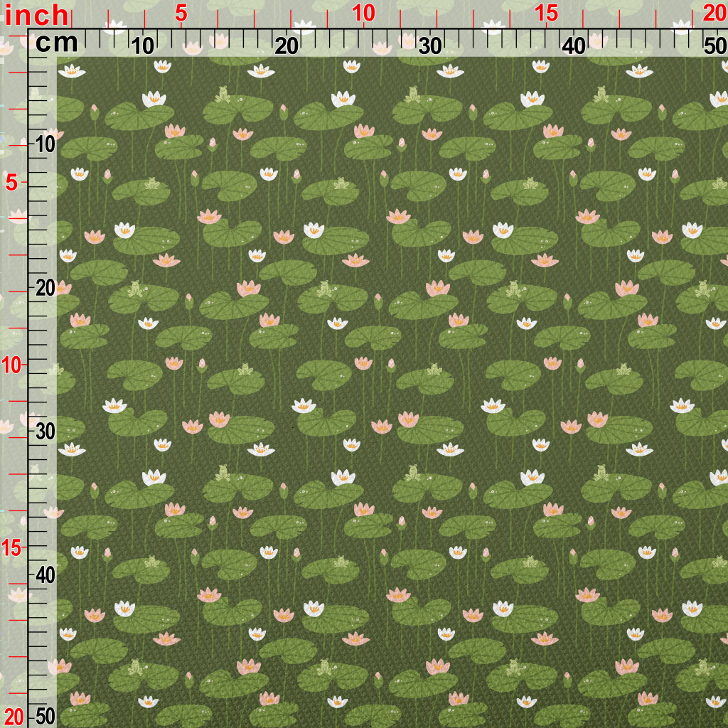The height and width of the screenshot is (728, 728).
Task: Choose the black 20 on the vertical cm ruler
Action: (x=45, y=289)
